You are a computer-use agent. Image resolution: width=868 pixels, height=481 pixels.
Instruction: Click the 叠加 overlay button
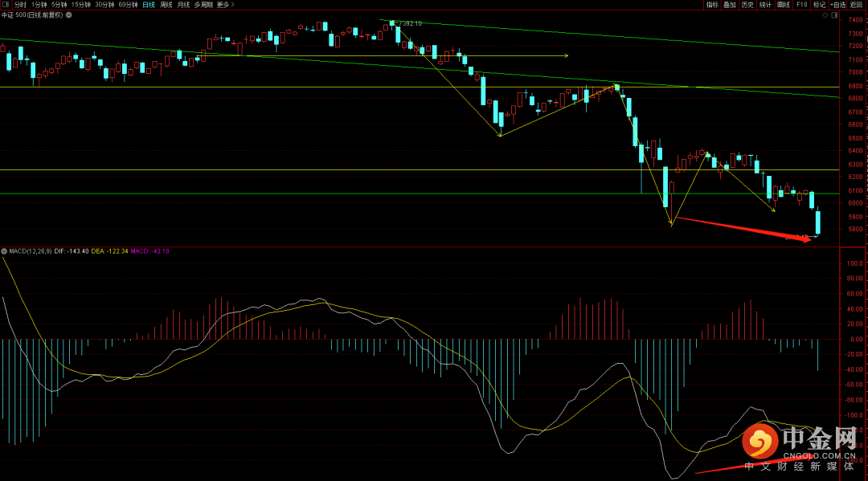730,5
